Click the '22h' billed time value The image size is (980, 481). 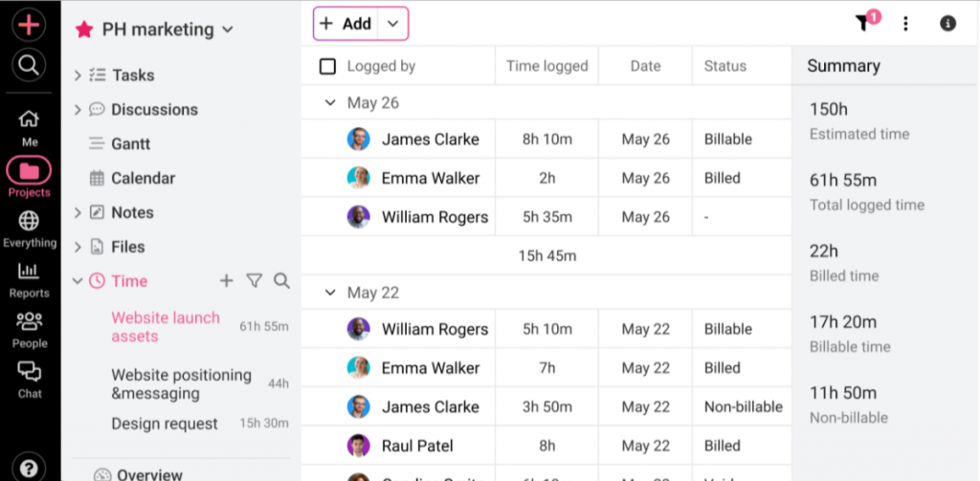[824, 251]
